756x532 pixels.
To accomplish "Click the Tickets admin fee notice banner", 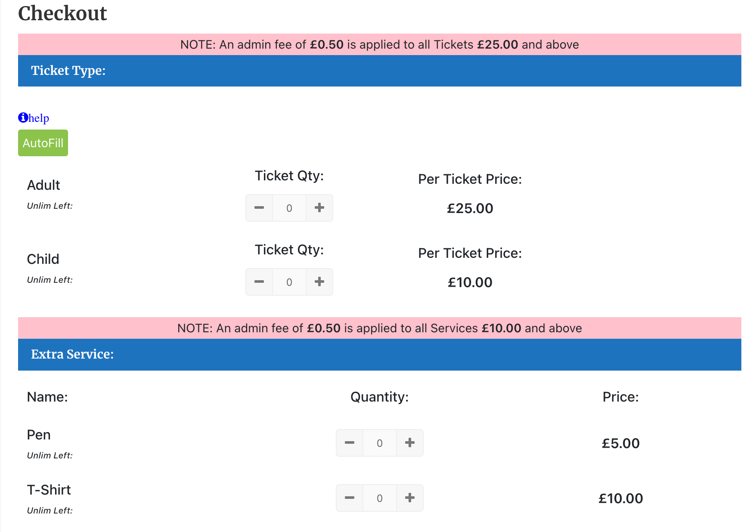I will [379, 44].
